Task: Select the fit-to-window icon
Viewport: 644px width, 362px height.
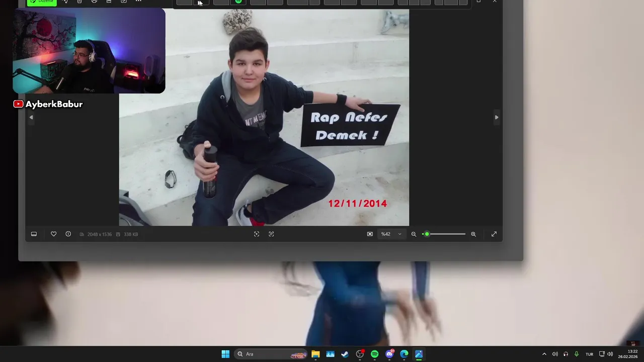Action: tap(257, 234)
